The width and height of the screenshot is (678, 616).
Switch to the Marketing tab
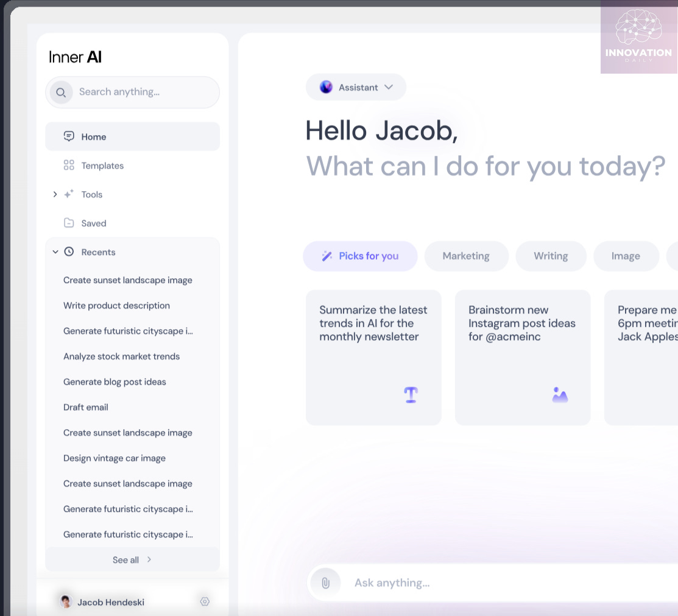click(466, 256)
